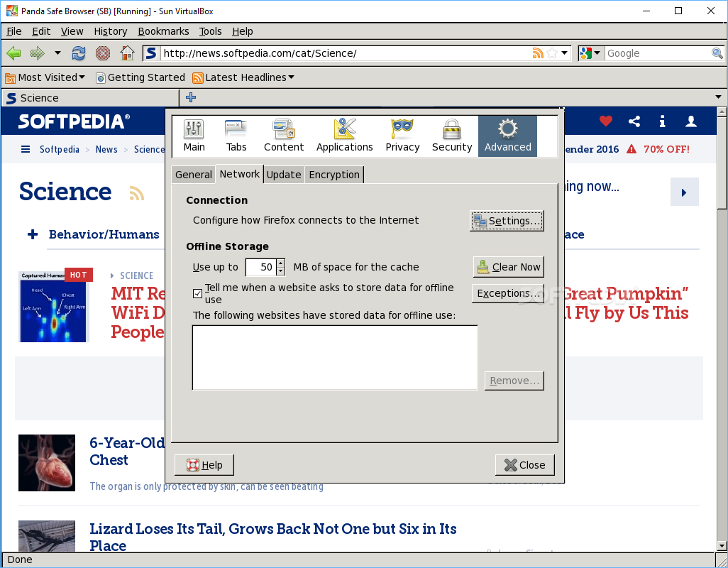This screenshot has height=568, width=728.
Task: Open the Content preferences pane
Action: (x=284, y=136)
